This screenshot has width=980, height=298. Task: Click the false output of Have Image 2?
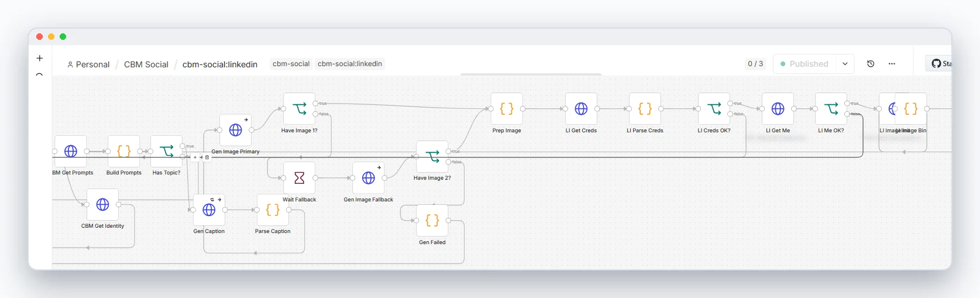448,162
